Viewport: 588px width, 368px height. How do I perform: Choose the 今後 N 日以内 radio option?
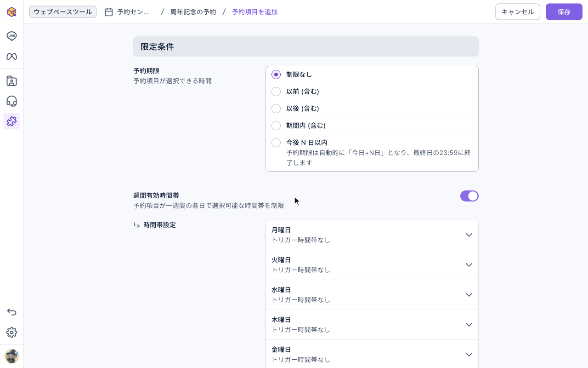pyautogui.click(x=276, y=143)
